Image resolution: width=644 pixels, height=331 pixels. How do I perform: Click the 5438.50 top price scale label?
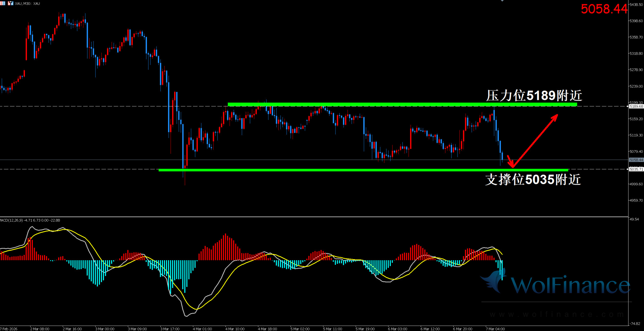(636, 5)
